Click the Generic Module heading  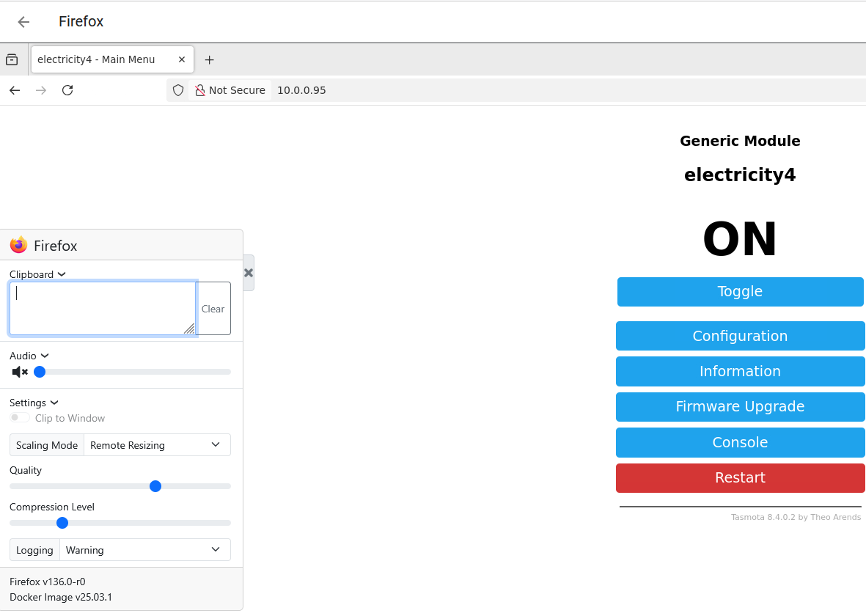(740, 141)
